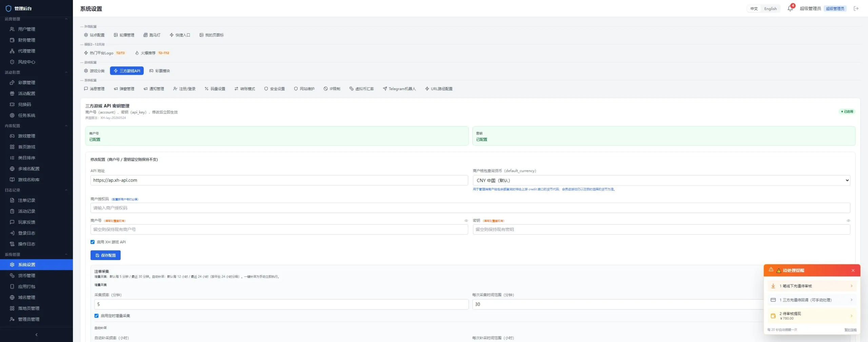Click the logout icon in the header
Image resolution: width=868 pixels, height=342 pixels.
point(856,8)
